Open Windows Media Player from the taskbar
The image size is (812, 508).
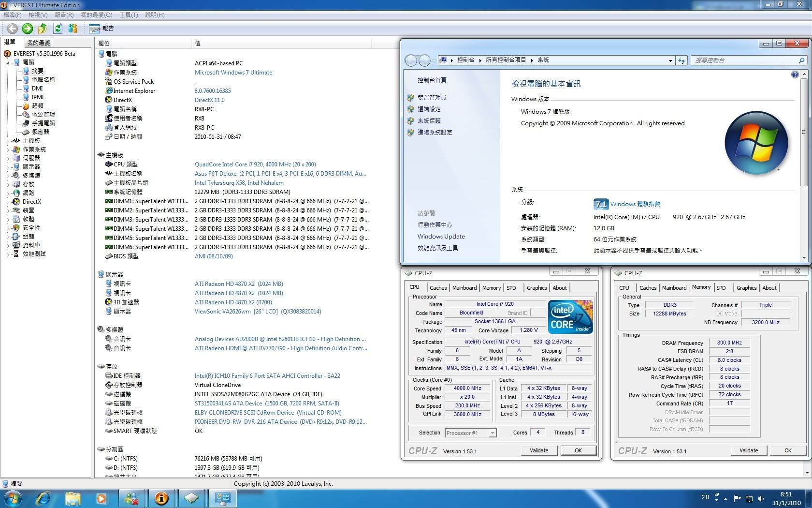click(102, 498)
